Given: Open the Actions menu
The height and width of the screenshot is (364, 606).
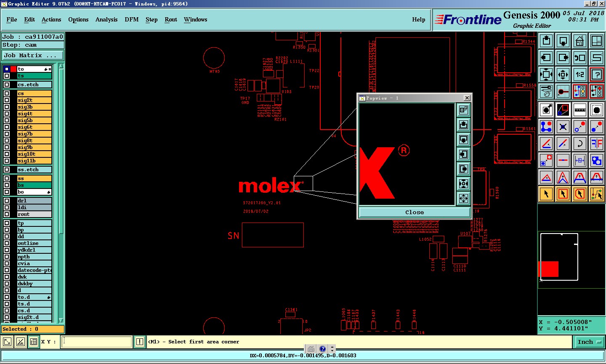Looking at the screenshot, I should [51, 19].
